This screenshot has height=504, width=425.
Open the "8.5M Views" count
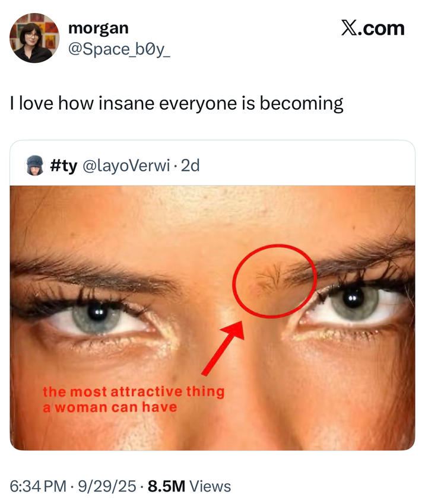pyautogui.click(x=189, y=487)
